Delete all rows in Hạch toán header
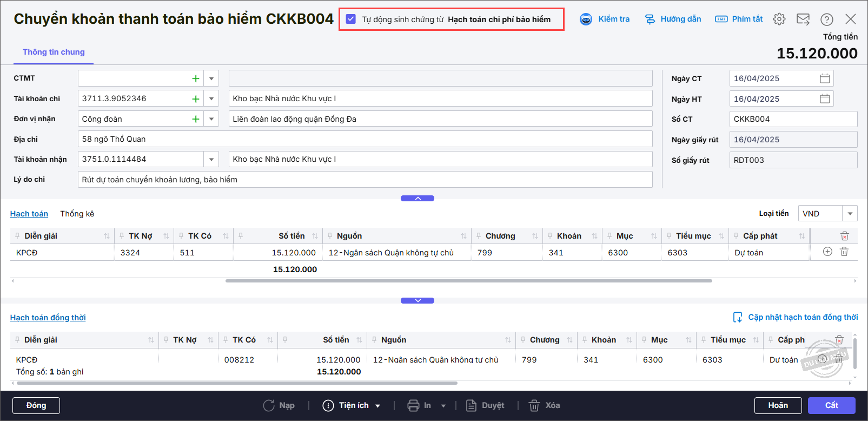868x421 pixels. point(845,236)
